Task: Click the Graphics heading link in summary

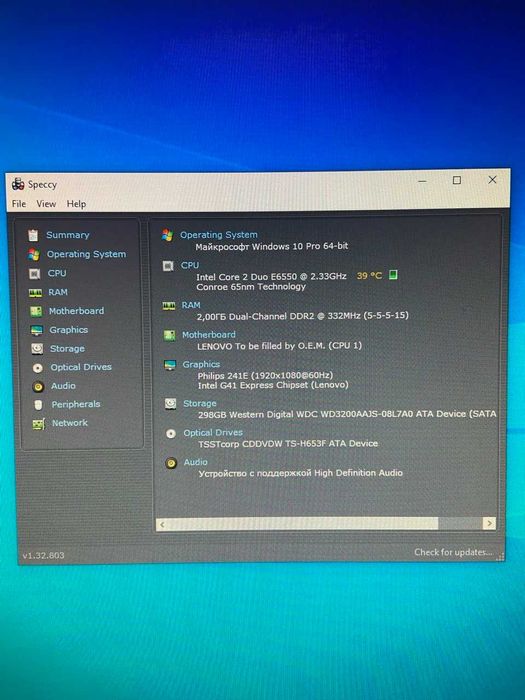Action: click(201, 365)
